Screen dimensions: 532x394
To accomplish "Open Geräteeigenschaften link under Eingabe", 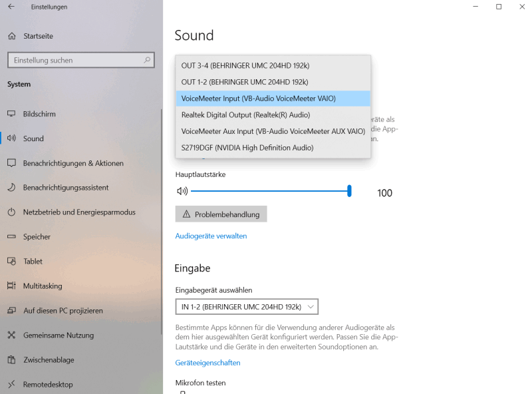I will (x=207, y=363).
